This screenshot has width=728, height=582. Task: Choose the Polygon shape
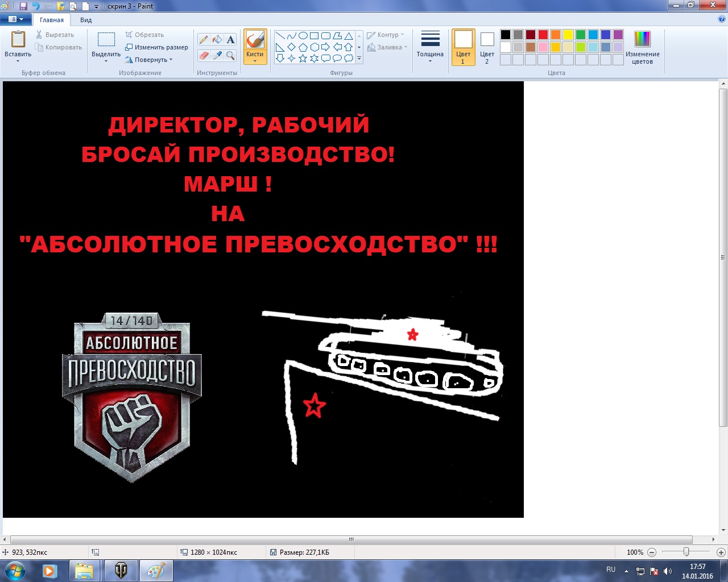[x=337, y=36]
